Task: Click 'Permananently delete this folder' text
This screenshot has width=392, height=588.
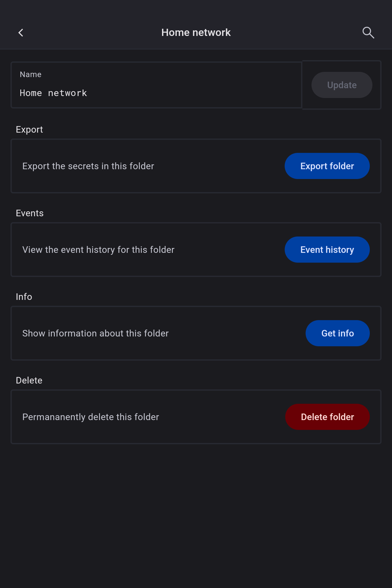Action: click(x=90, y=417)
